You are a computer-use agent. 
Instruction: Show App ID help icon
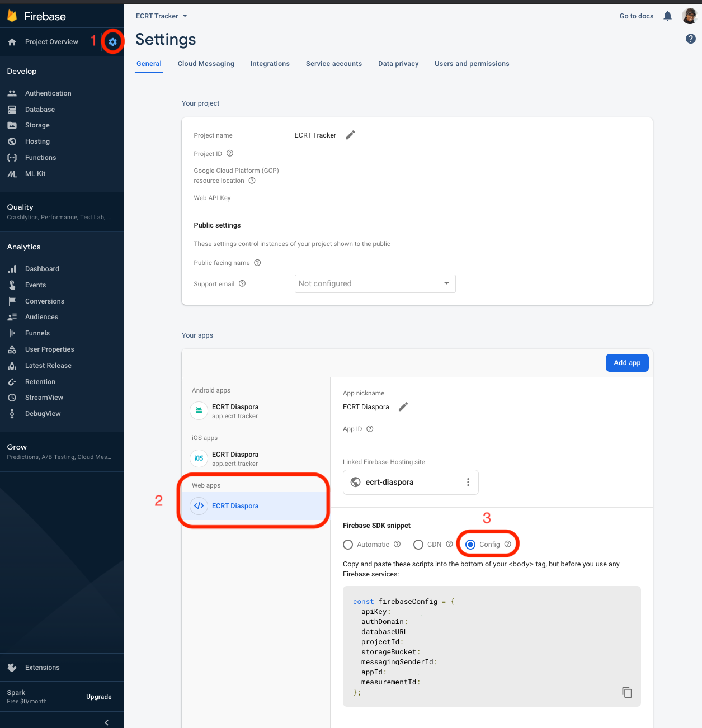(x=370, y=429)
